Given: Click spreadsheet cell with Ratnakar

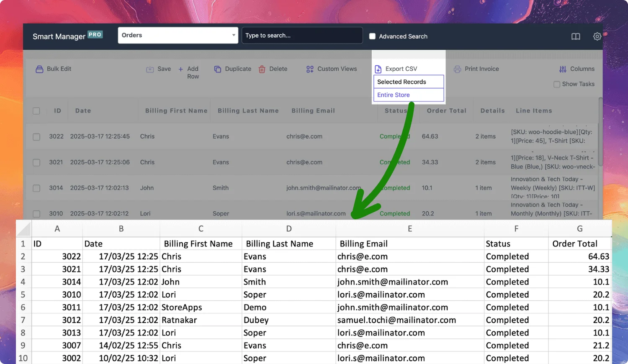Looking at the screenshot, I should pos(201,320).
